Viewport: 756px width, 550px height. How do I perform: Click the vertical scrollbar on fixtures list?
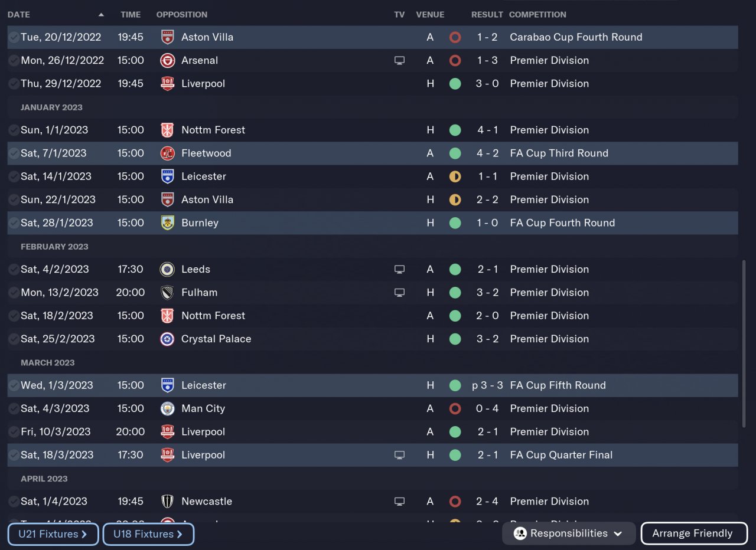pos(744,342)
